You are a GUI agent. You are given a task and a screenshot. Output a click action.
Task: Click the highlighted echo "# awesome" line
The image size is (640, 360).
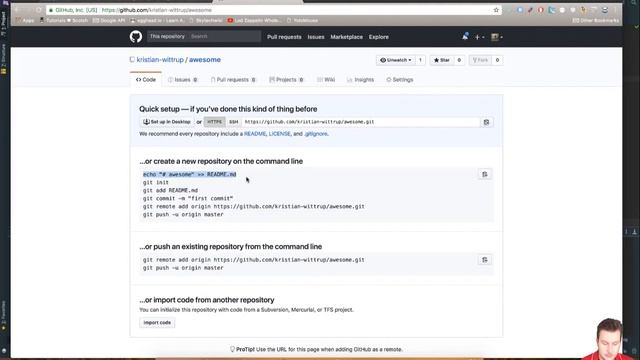pyautogui.click(x=189, y=174)
